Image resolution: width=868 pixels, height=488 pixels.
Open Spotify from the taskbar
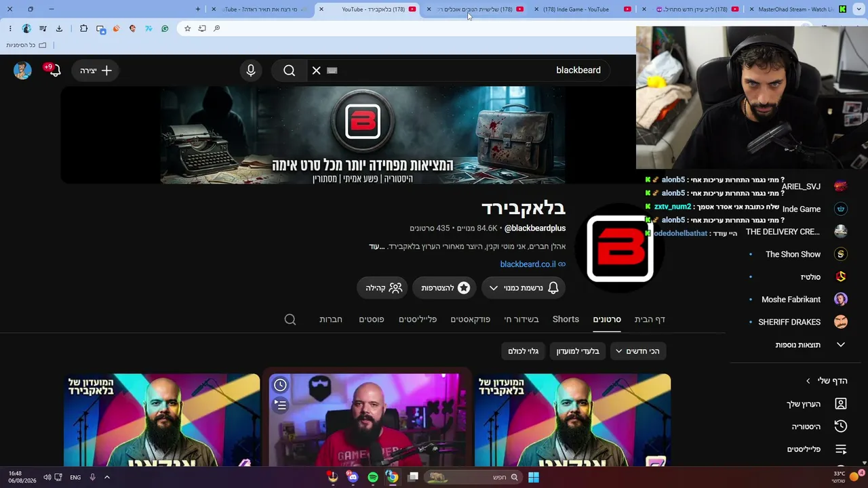point(373,477)
